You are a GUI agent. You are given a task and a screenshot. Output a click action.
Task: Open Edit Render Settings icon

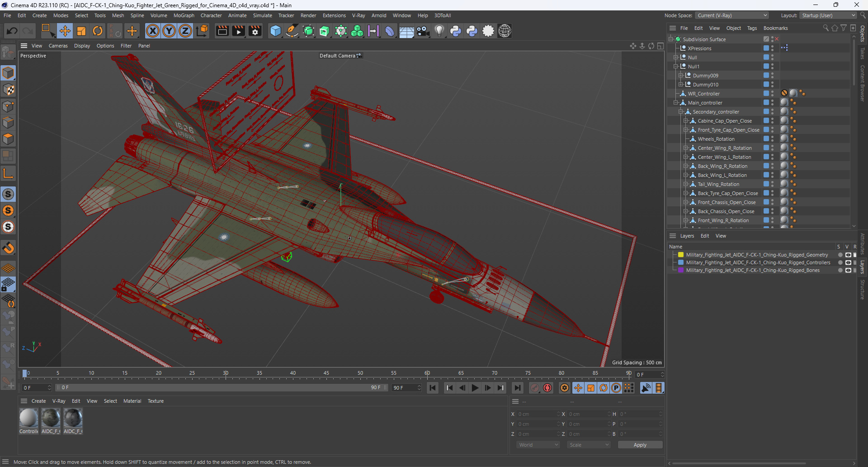255,31
